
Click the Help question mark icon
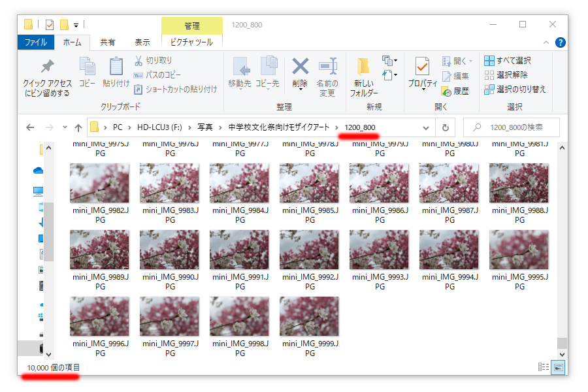point(561,42)
